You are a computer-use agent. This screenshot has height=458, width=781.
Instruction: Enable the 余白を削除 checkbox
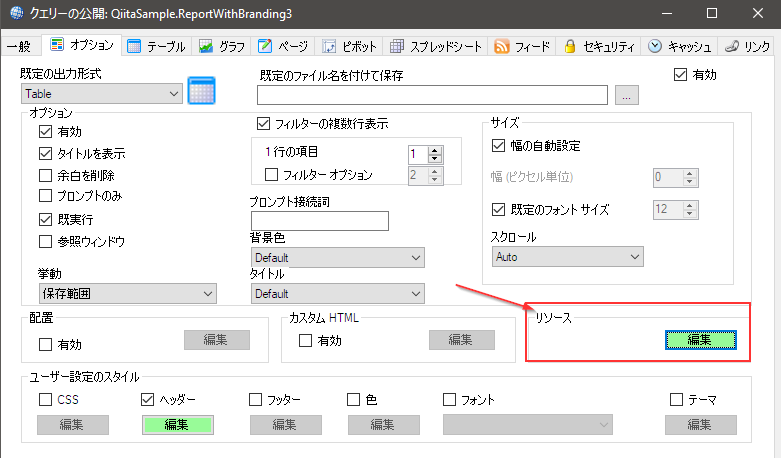click(x=45, y=175)
